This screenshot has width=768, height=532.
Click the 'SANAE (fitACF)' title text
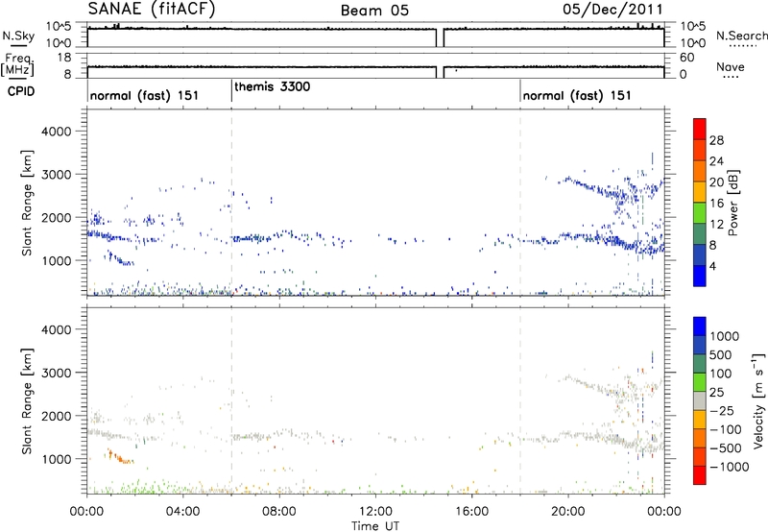click(x=152, y=10)
